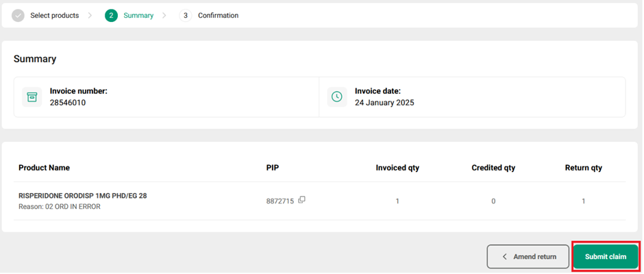Click invoice number 28546010
644x274 pixels.
point(68,103)
